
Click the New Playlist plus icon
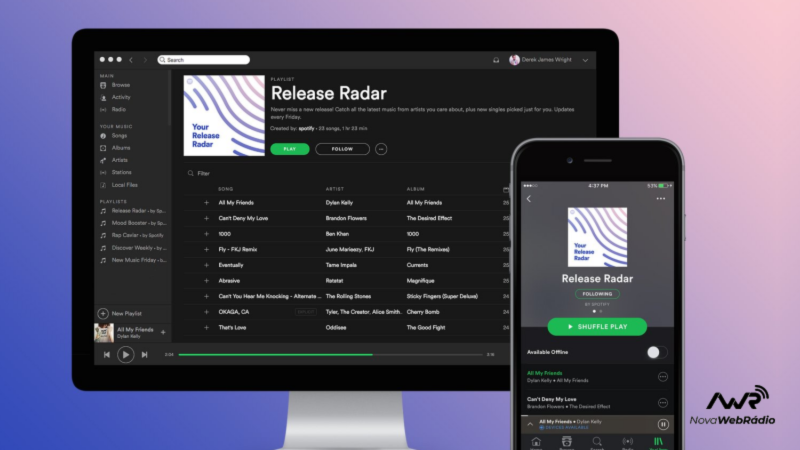(x=103, y=313)
